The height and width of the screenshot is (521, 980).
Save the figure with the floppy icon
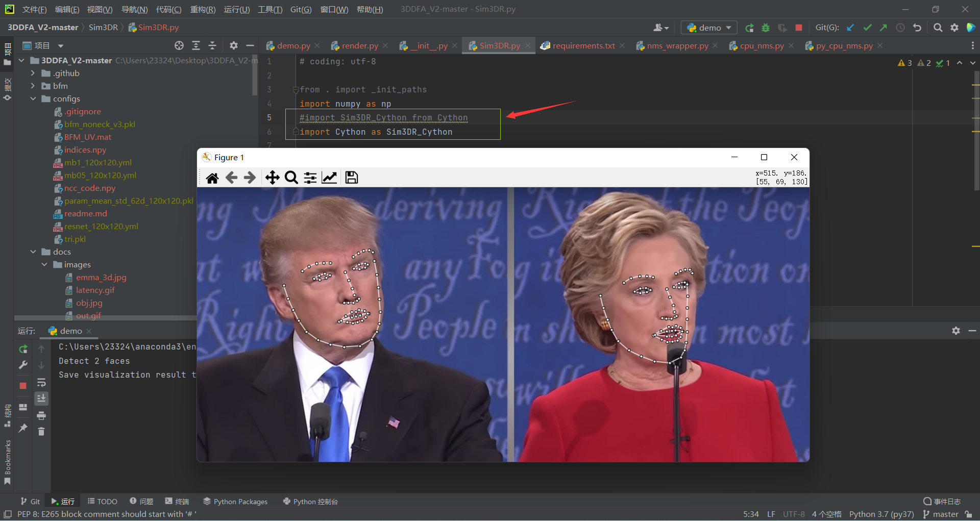click(x=351, y=178)
